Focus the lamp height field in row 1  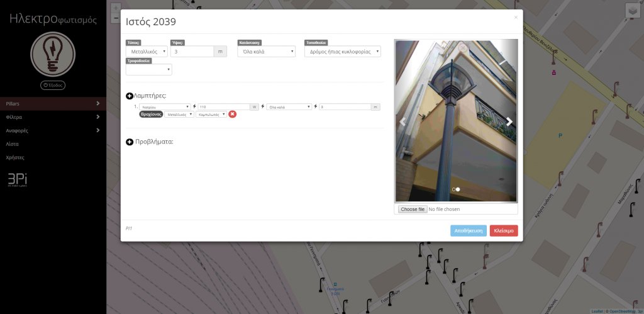click(x=345, y=107)
